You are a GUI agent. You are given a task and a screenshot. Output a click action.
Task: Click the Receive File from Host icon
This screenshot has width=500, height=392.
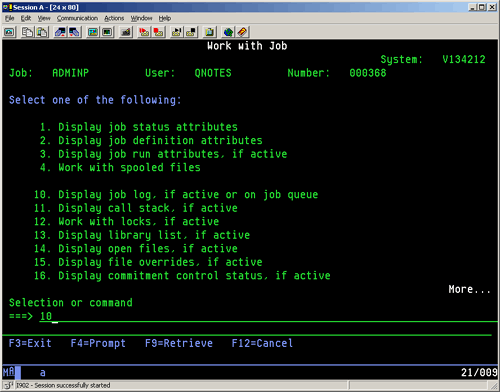click(x=74, y=32)
